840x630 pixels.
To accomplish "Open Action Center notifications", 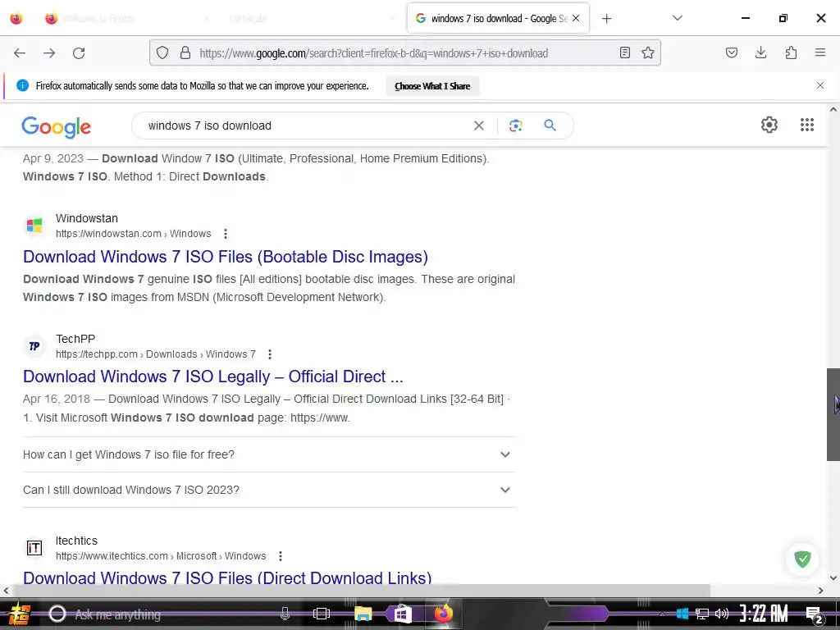I will click(814, 614).
